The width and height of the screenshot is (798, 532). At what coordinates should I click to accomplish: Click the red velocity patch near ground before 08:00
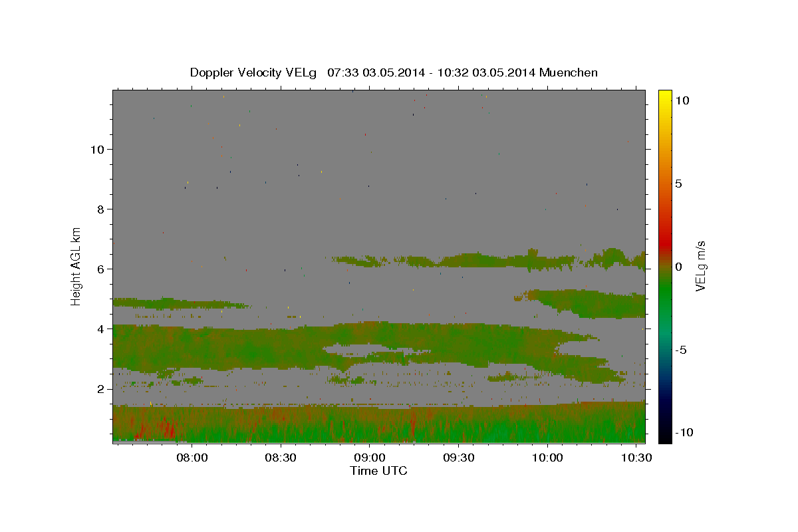click(166, 428)
